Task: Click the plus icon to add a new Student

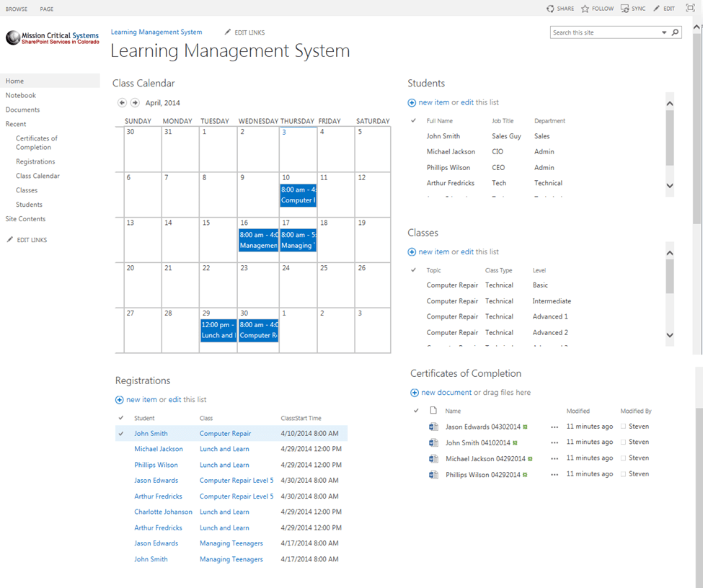Action: (411, 102)
